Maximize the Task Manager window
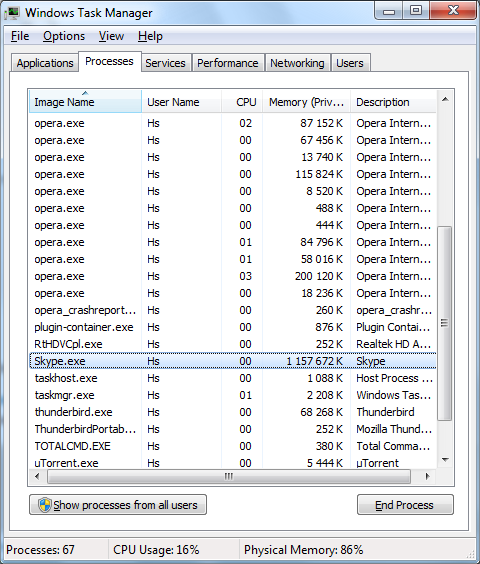 click(x=416, y=11)
